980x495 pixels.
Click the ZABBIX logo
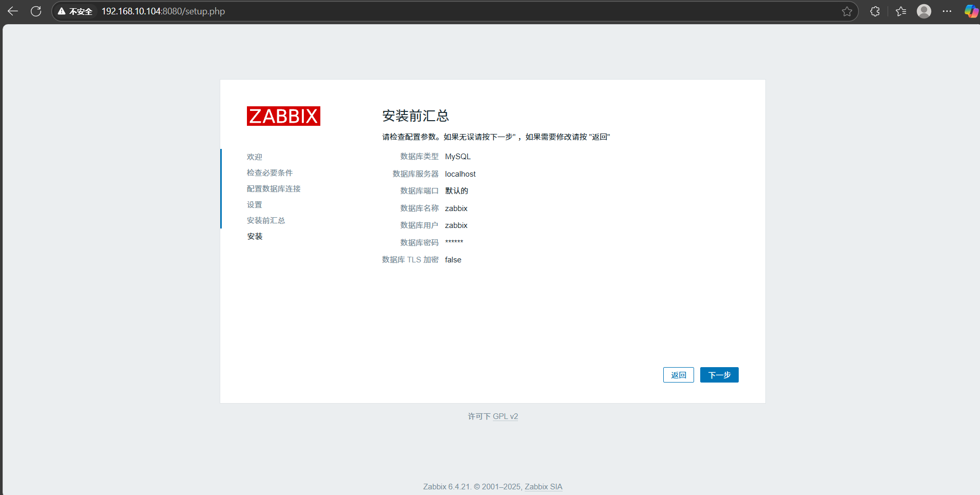pyautogui.click(x=283, y=116)
